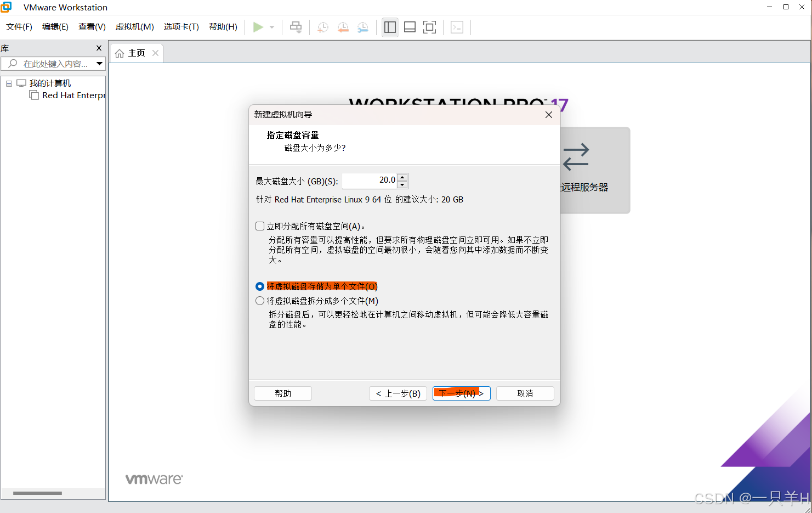The height and width of the screenshot is (513, 812).
Task: Click the Revert to Snapshot icon
Action: pos(343,27)
